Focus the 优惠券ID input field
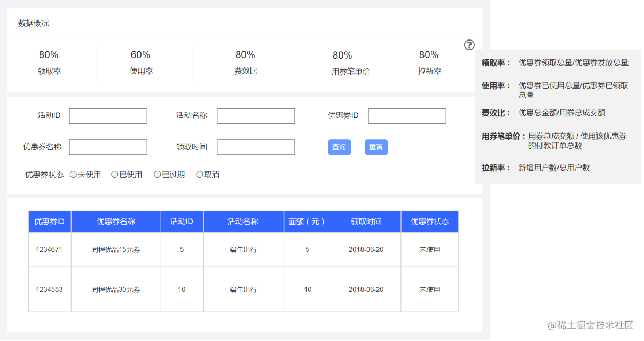 point(407,116)
